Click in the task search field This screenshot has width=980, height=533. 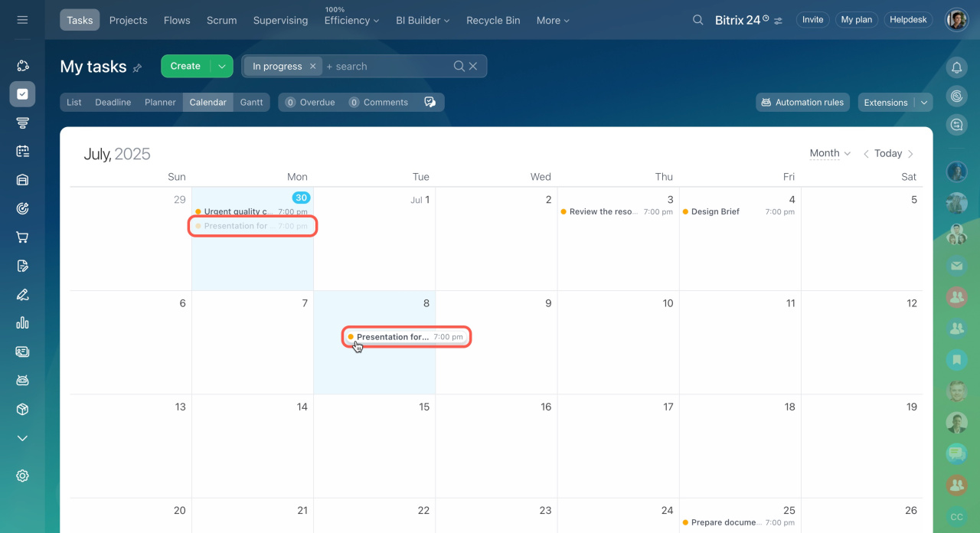pyautogui.click(x=387, y=67)
